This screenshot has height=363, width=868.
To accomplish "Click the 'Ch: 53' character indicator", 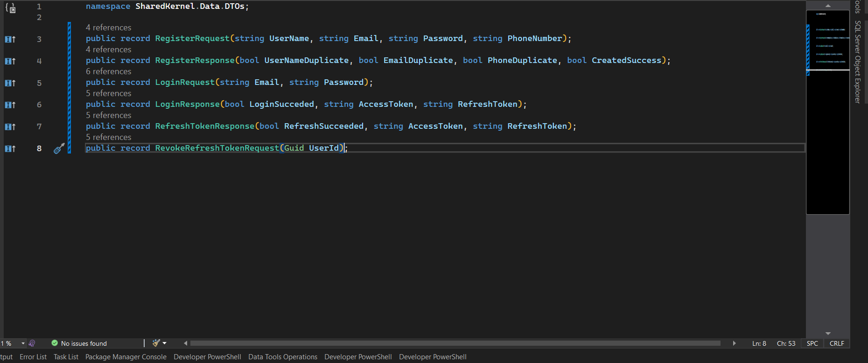I will (x=786, y=343).
